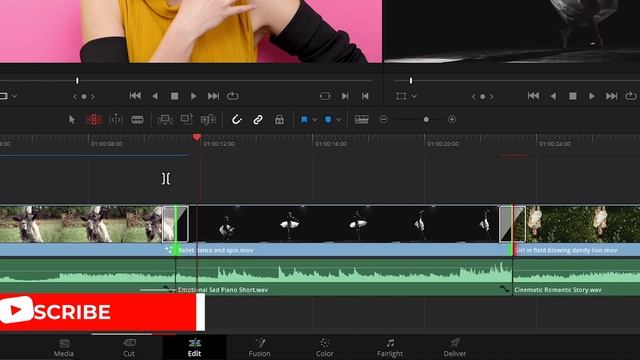Go to first frame in source viewer
Screen dimensions: 640x360
tap(135, 96)
